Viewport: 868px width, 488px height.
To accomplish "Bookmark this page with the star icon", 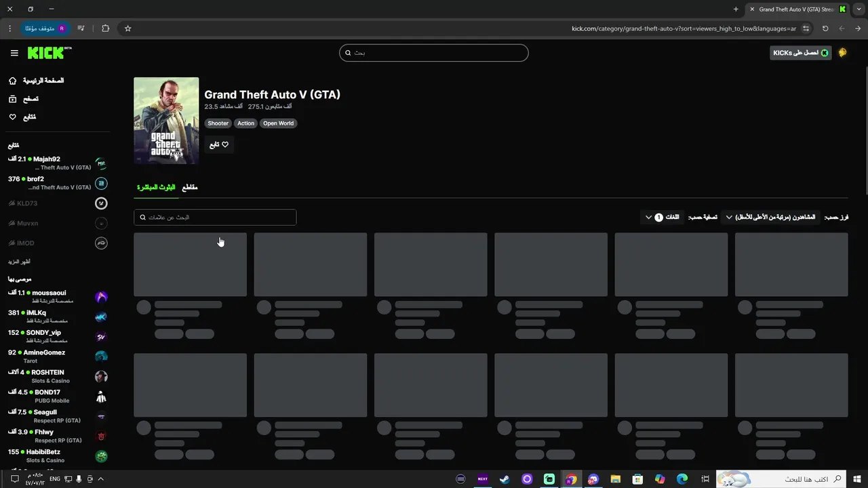I will [127, 28].
